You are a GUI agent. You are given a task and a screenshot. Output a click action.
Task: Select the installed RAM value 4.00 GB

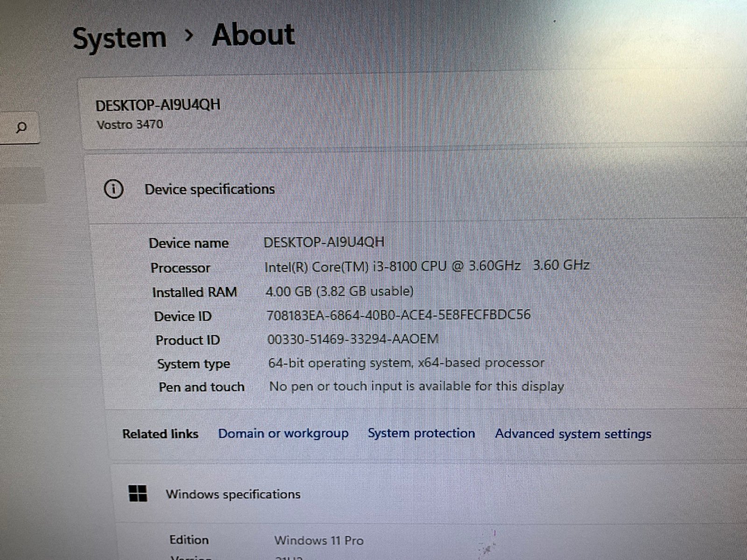tap(339, 292)
